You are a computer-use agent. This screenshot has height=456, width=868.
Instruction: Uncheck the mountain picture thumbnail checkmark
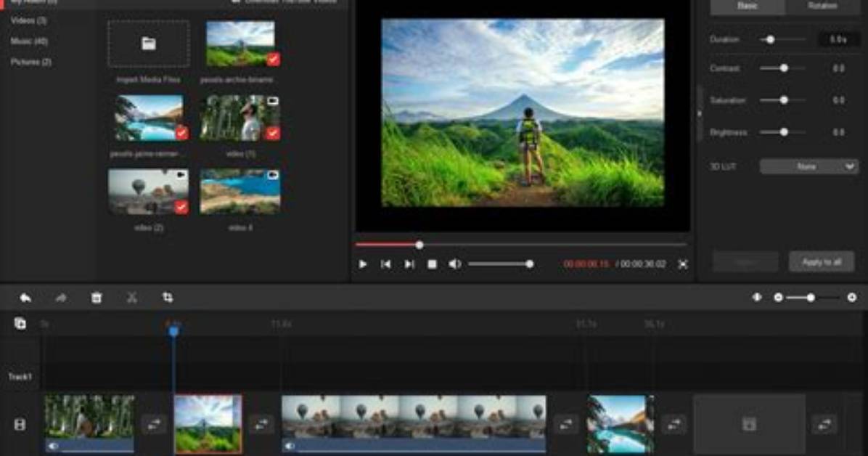(273, 60)
